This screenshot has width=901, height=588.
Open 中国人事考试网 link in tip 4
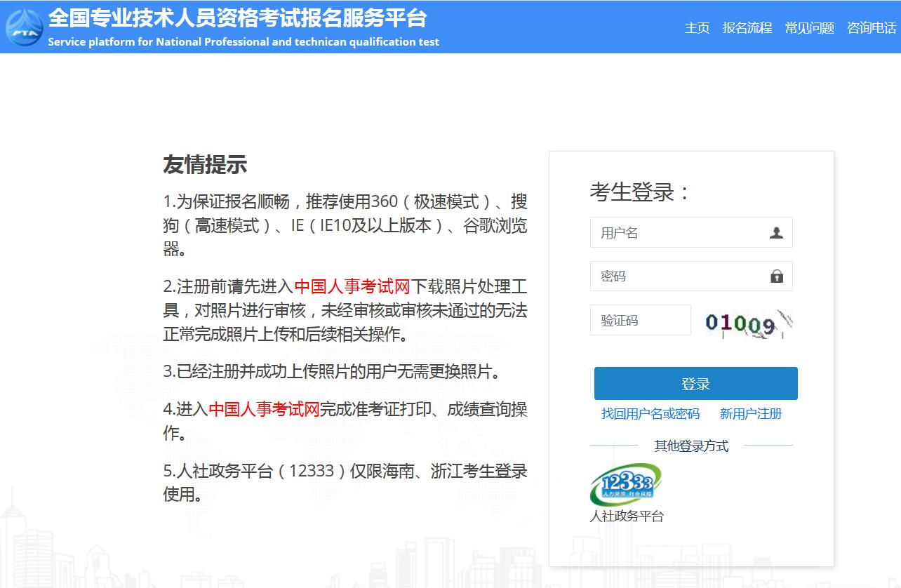click(x=264, y=410)
